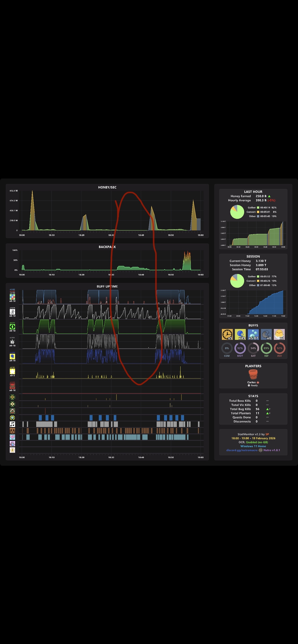Click the field boost flower icon in Buff Uptime
The width and height of the screenshot is (298, 644).
(x=12, y=297)
